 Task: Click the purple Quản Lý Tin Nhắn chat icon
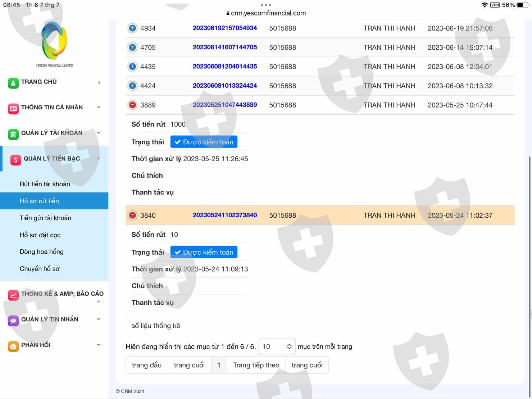(13, 321)
